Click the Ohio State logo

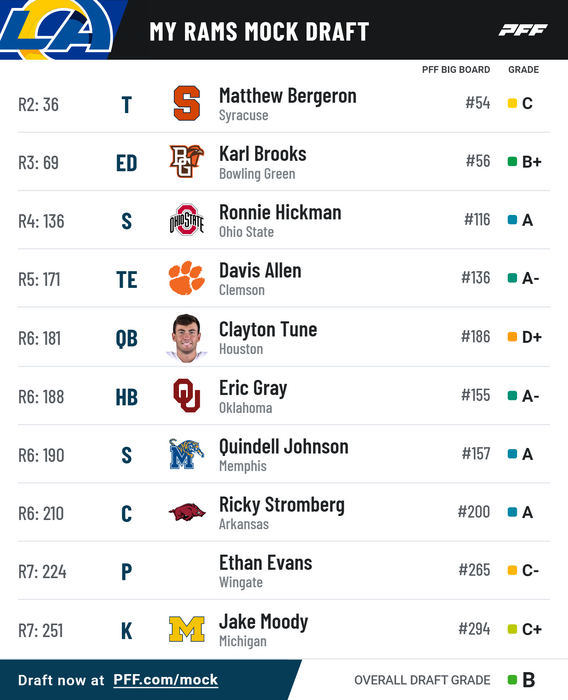pyautogui.click(x=187, y=220)
